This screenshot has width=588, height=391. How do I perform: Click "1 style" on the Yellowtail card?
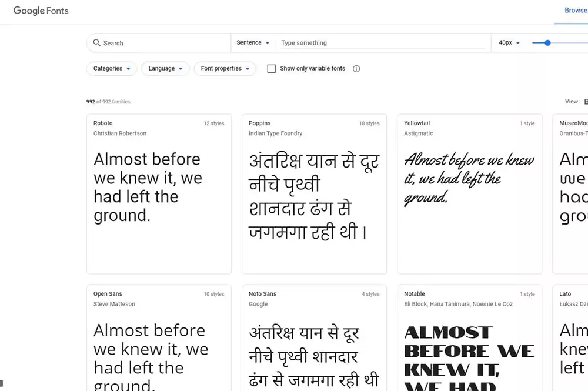[527, 123]
